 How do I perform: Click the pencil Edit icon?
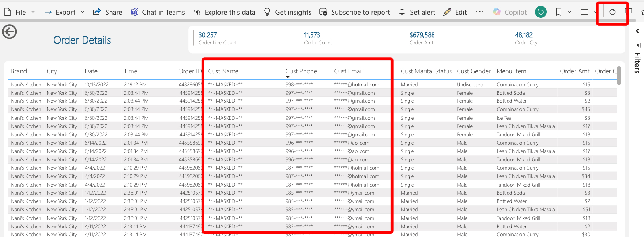coord(447,12)
